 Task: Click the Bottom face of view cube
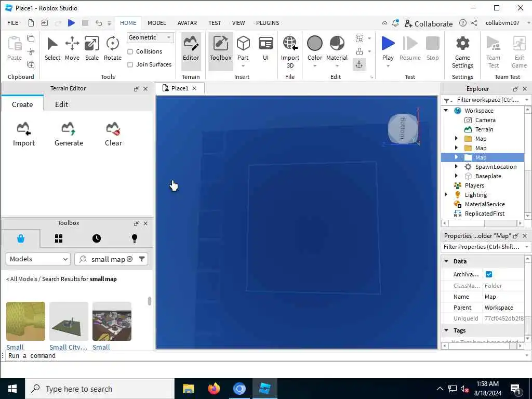(403, 128)
